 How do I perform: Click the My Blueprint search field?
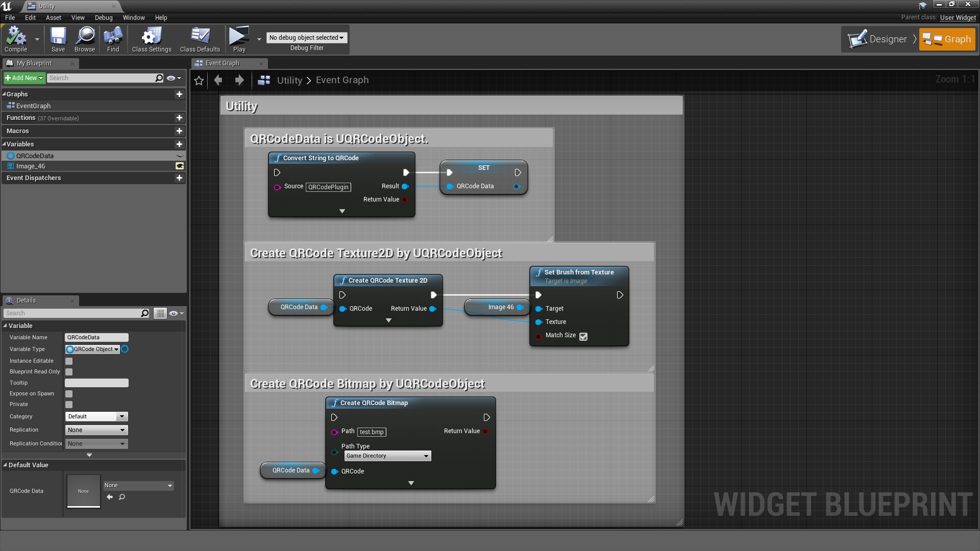(105, 78)
